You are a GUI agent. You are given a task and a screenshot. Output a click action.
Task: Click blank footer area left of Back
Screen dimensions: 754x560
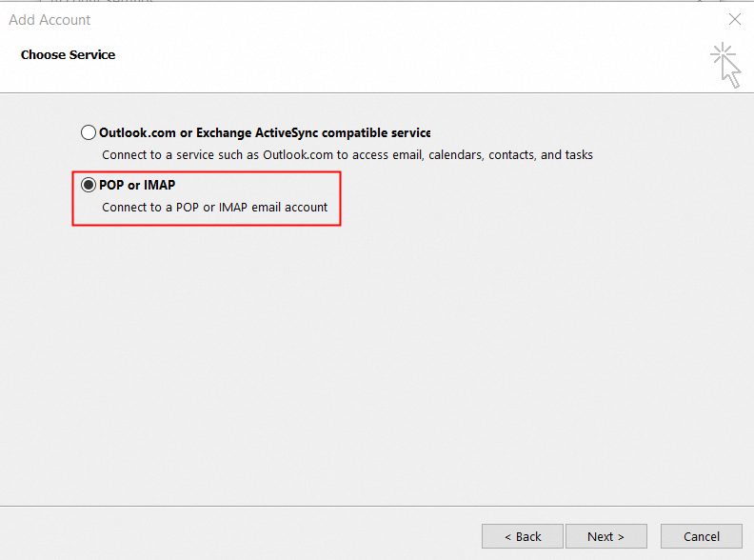(x=238, y=536)
